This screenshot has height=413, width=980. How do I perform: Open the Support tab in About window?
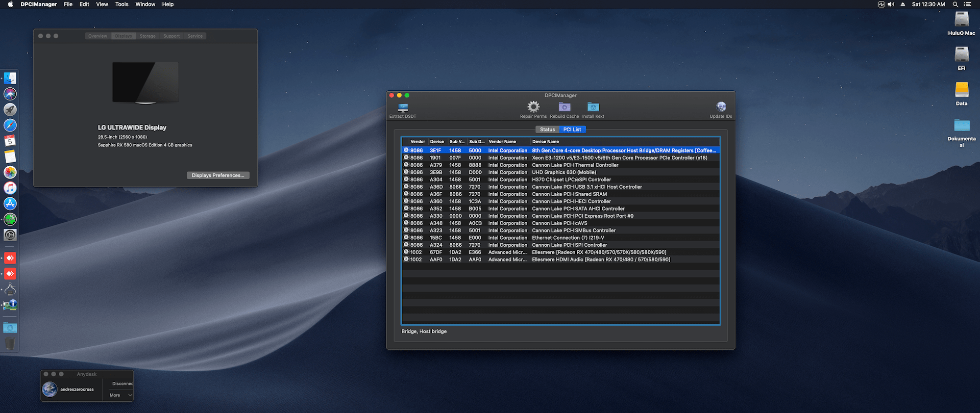tap(171, 36)
